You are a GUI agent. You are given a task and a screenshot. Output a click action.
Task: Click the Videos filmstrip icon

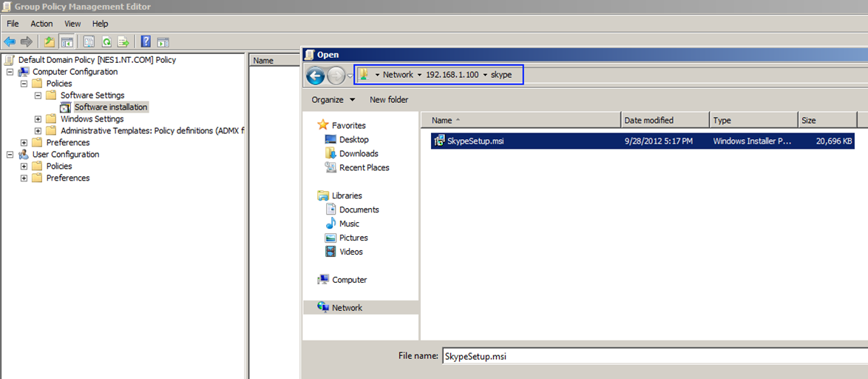pos(330,252)
